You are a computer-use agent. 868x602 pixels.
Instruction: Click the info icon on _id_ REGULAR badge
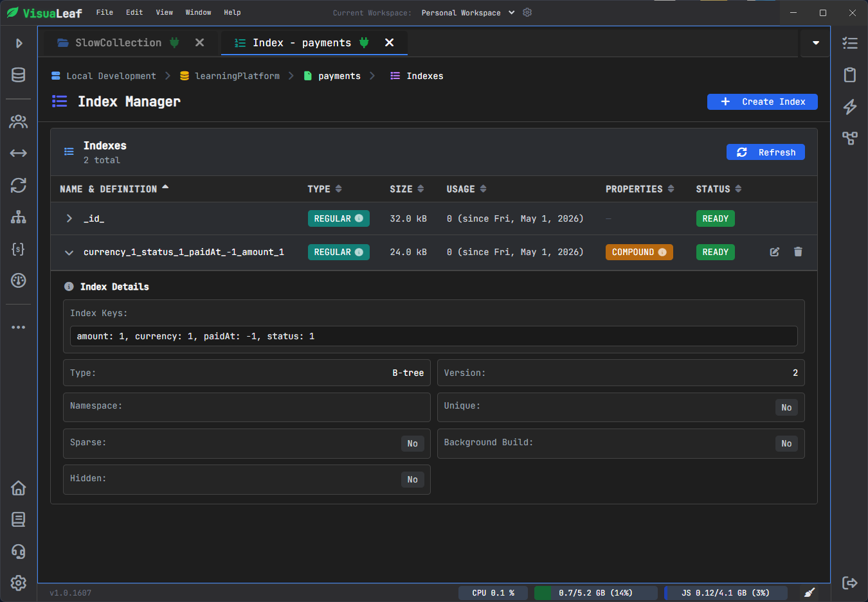pyautogui.click(x=359, y=218)
